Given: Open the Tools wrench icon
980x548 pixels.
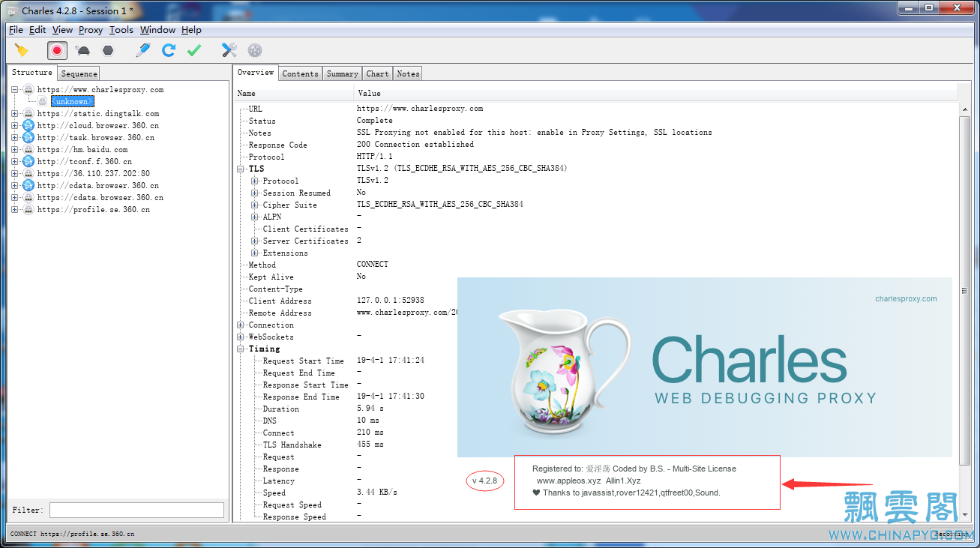Looking at the screenshot, I should coord(229,50).
